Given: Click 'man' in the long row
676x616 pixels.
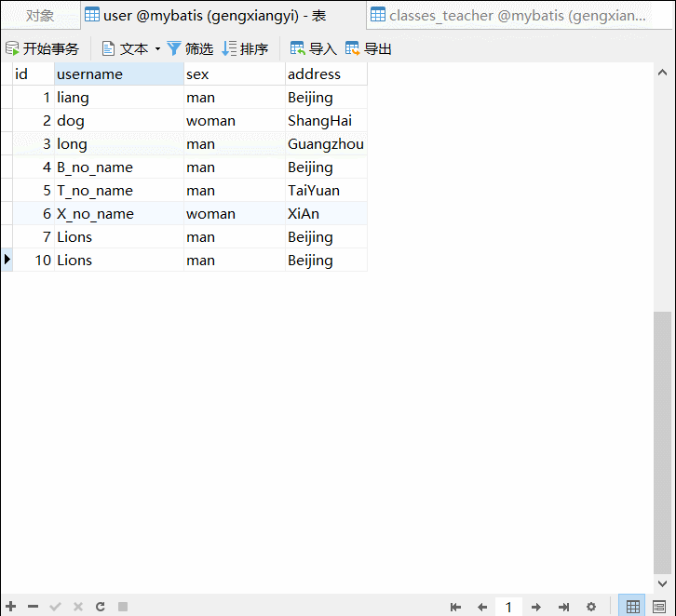Looking at the screenshot, I should (x=235, y=144).
